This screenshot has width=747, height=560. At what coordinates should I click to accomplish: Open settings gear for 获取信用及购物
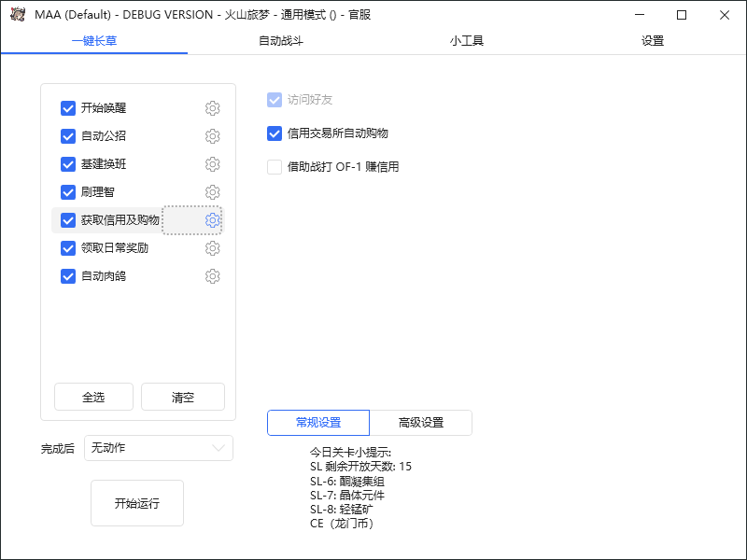(212, 219)
